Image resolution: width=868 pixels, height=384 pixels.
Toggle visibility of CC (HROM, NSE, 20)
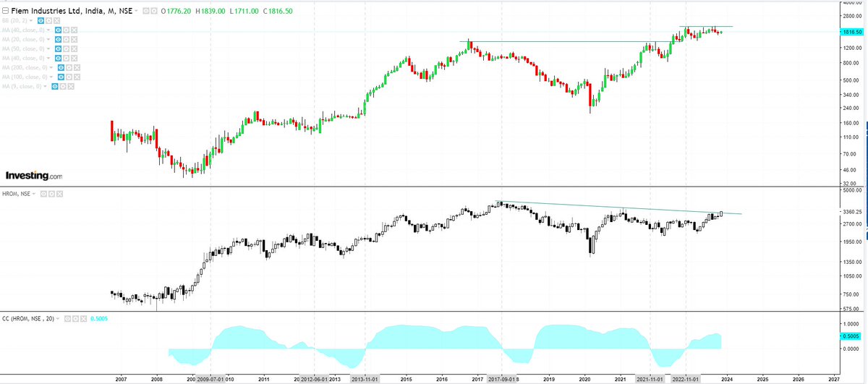(67, 319)
